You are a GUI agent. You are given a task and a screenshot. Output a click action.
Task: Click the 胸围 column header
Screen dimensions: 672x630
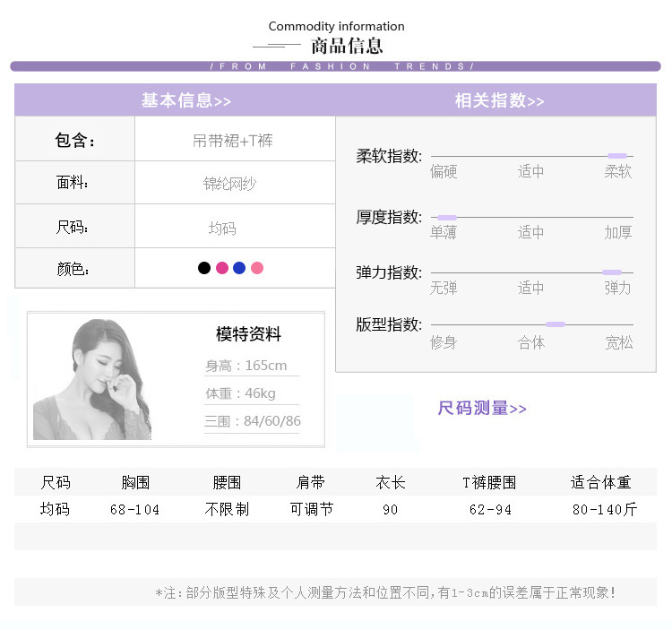135,482
